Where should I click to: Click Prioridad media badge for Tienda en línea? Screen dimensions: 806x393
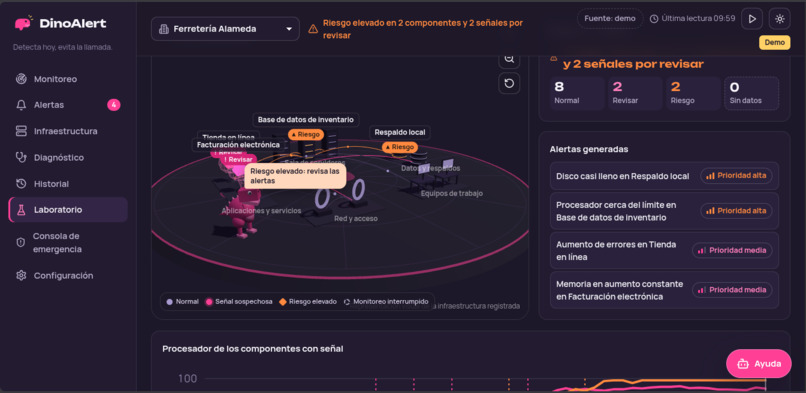point(732,250)
